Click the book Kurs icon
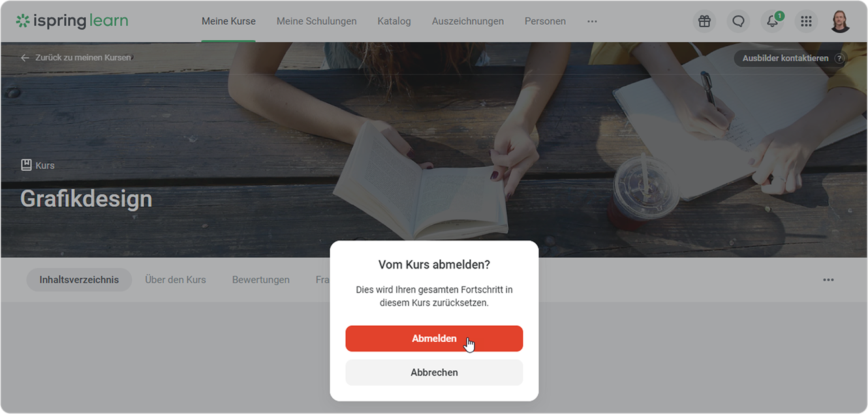The width and height of the screenshot is (868, 414). (26, 165)
